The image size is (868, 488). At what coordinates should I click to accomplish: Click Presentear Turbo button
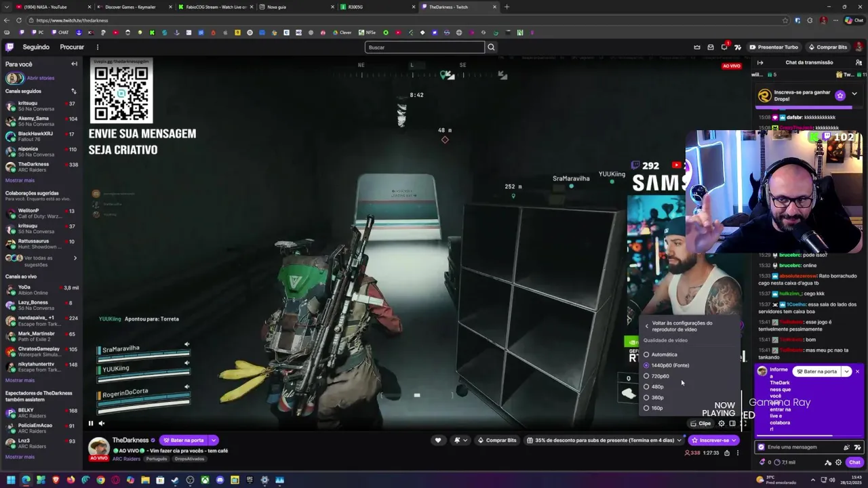[x=774, y=47]
